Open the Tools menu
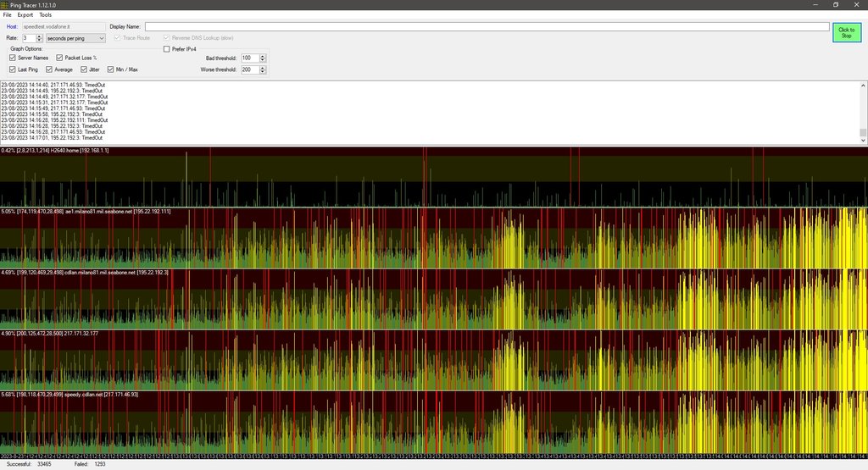This screenshot has width=868, height=470. 46,15
